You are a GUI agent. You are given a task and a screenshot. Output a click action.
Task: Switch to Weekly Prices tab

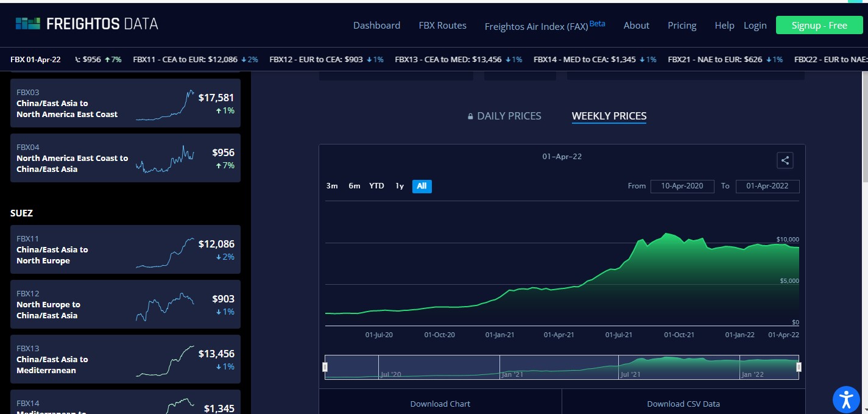[x=609, y=116]
